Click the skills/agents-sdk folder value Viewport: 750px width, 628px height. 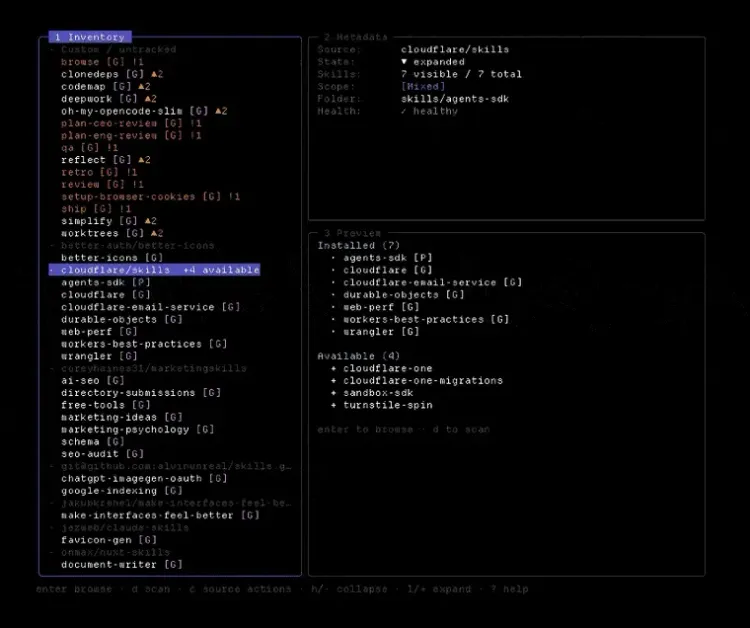[455, 99]
